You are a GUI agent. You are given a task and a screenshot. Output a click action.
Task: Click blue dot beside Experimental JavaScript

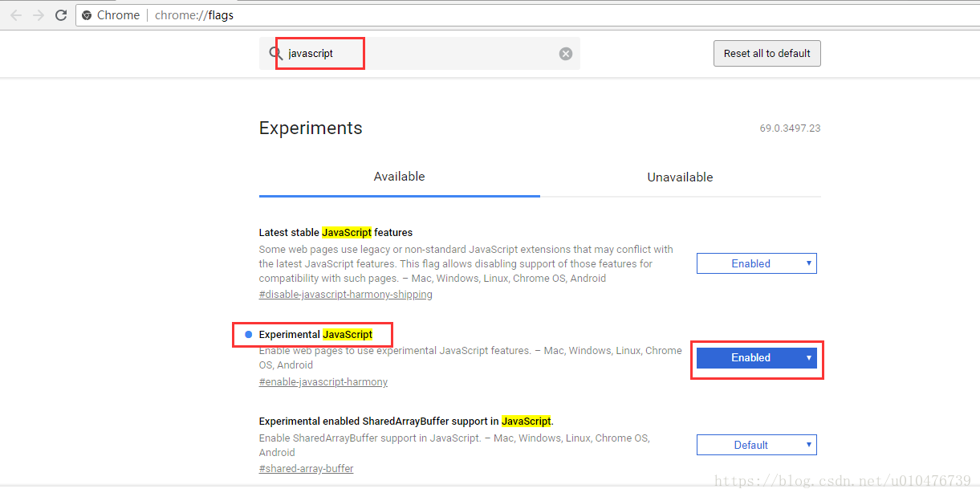[x=248, y=334]
